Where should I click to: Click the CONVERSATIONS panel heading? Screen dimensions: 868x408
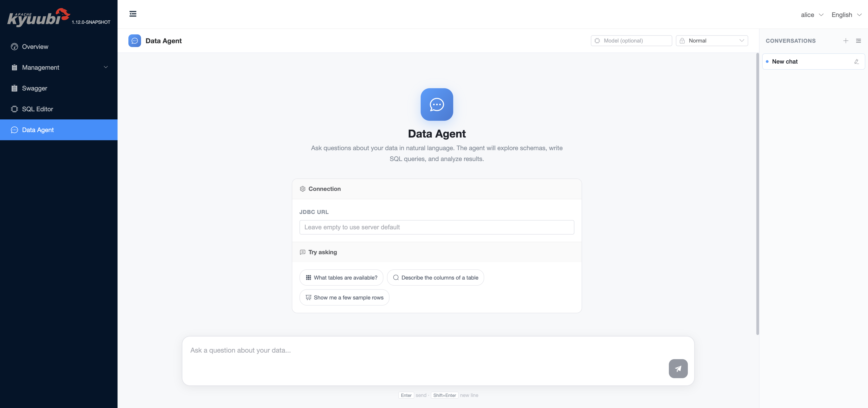(x=790, y=41)
